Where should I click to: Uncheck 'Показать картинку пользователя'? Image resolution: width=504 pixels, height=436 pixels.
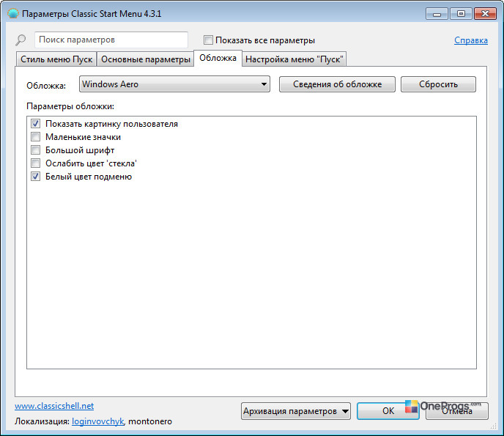coord(36,124)
